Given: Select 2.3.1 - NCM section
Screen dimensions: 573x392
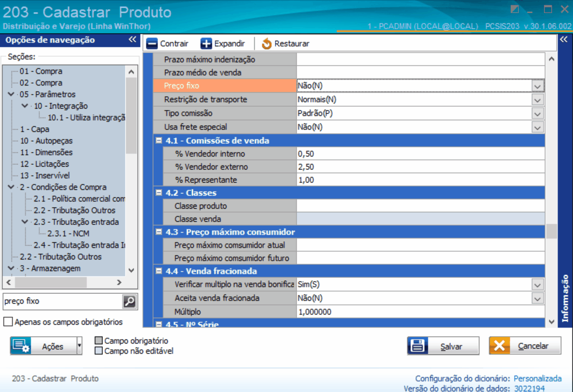Looking at the screenshot, I should 68,233.
